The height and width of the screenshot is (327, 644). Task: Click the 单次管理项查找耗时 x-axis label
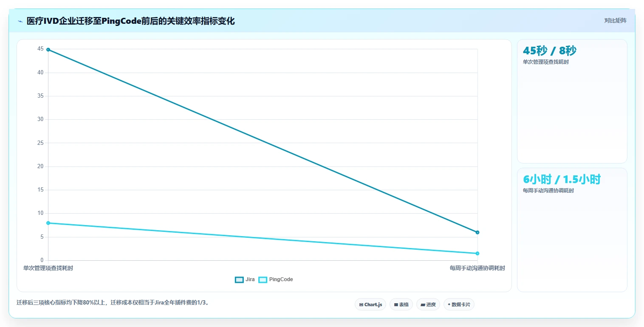[x=48, y=268]
